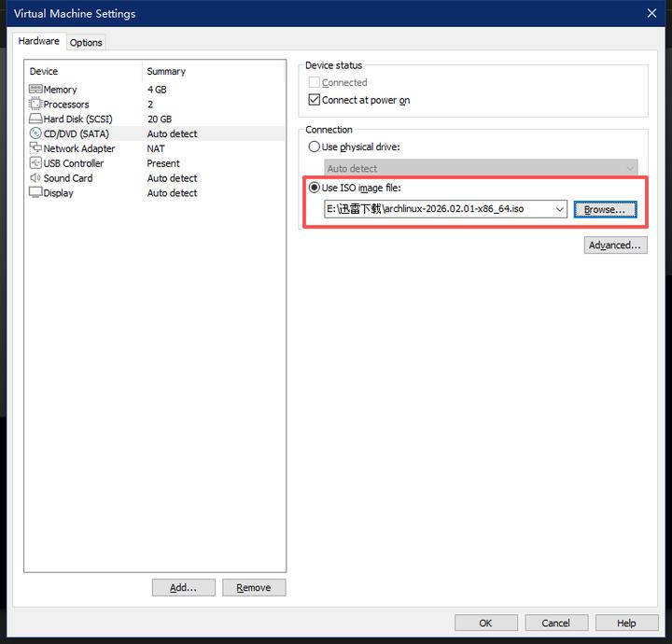The width and height of the screenshot is (672, 644).
Task: Click the Add device button
Action: click(183, 588)
